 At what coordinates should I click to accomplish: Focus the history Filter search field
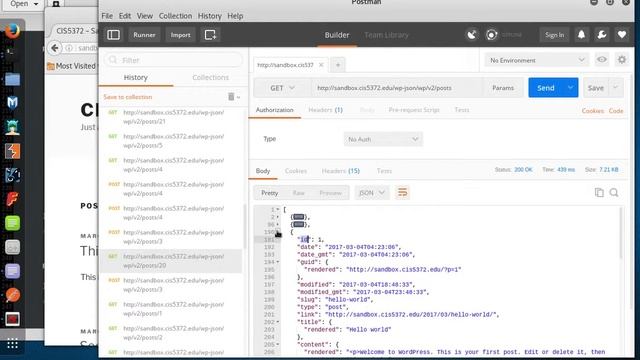173,60
